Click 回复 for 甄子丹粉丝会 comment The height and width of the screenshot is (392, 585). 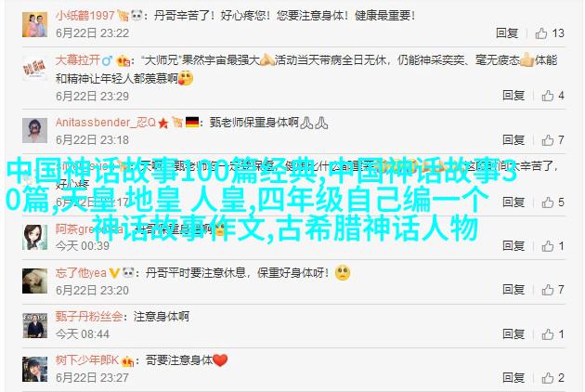point(513,334)
